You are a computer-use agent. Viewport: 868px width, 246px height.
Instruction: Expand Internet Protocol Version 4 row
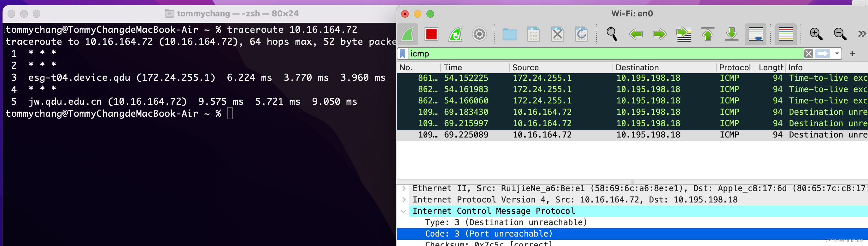[404, 200]
